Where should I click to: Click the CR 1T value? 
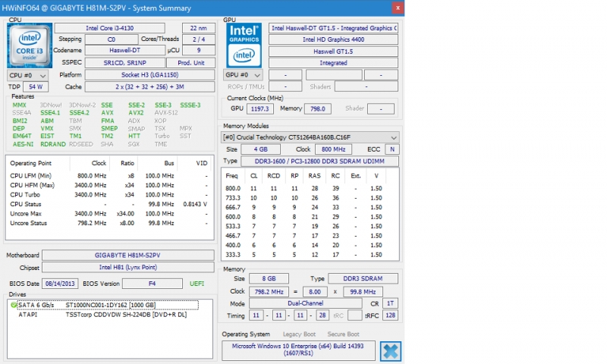[x=390, y=303]
